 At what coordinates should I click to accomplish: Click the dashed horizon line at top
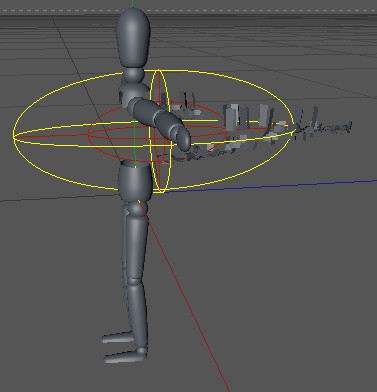tap(188, 11)
